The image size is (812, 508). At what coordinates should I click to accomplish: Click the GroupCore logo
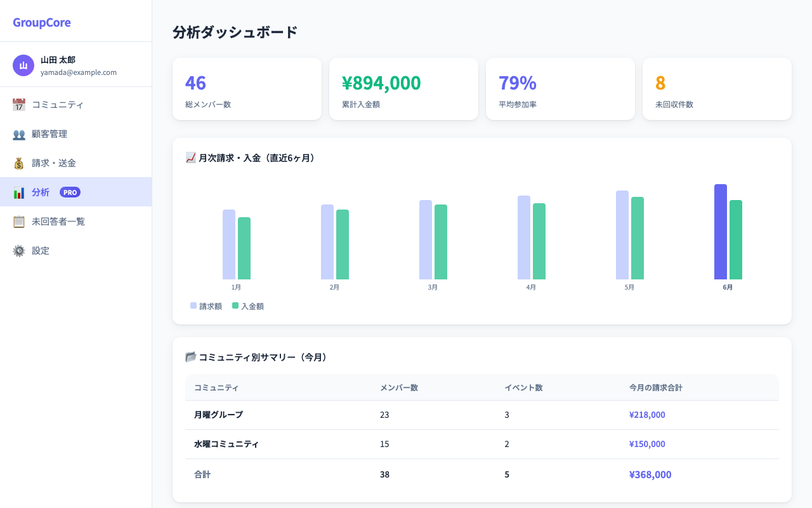point(42,22)
